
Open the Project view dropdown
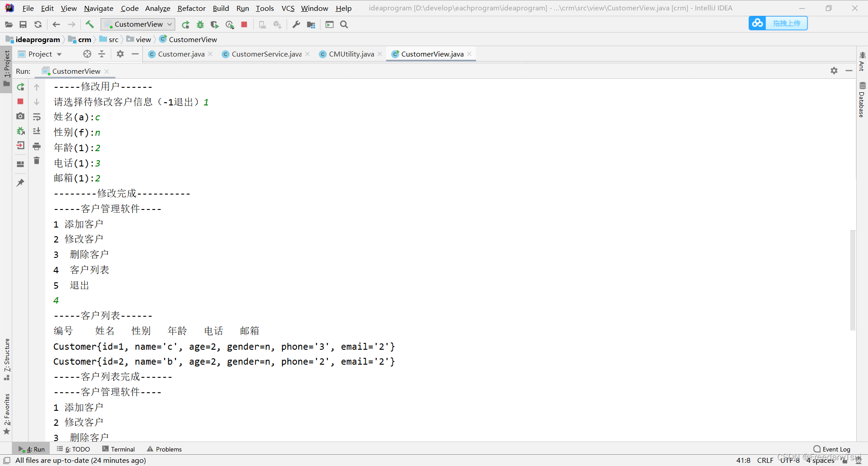[40, 54]
